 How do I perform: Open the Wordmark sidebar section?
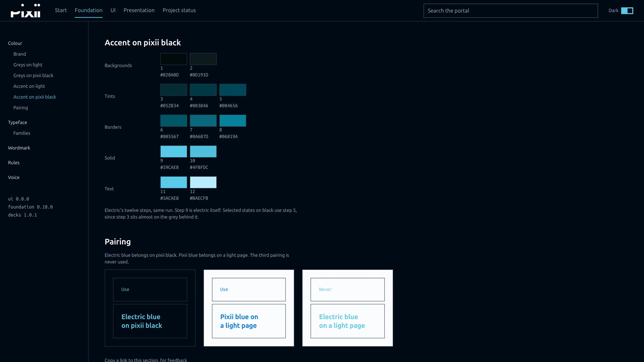(x=19, y=148)
